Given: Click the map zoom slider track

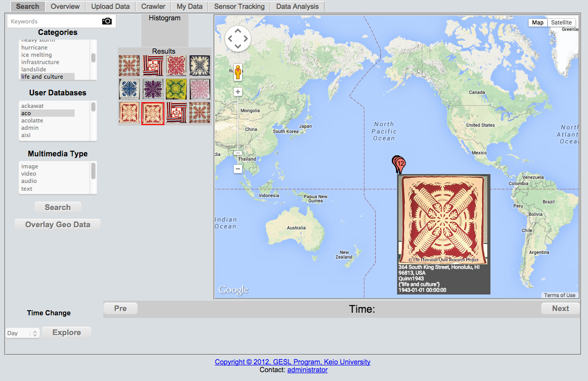Looking at the screenshot, I should tap(238, 125).
